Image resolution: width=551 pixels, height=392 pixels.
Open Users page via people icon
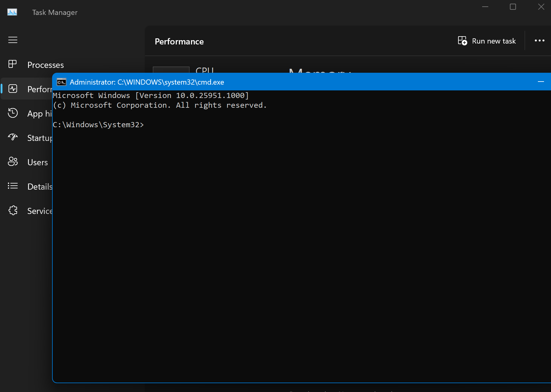pos(13,162)
